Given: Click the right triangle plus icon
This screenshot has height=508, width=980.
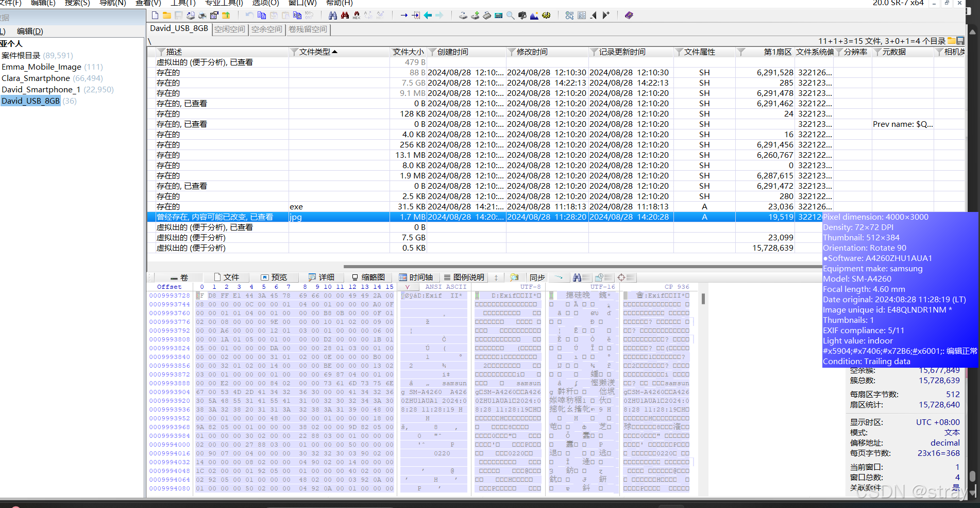Looking at the screenshot, I should pos(606,15).
